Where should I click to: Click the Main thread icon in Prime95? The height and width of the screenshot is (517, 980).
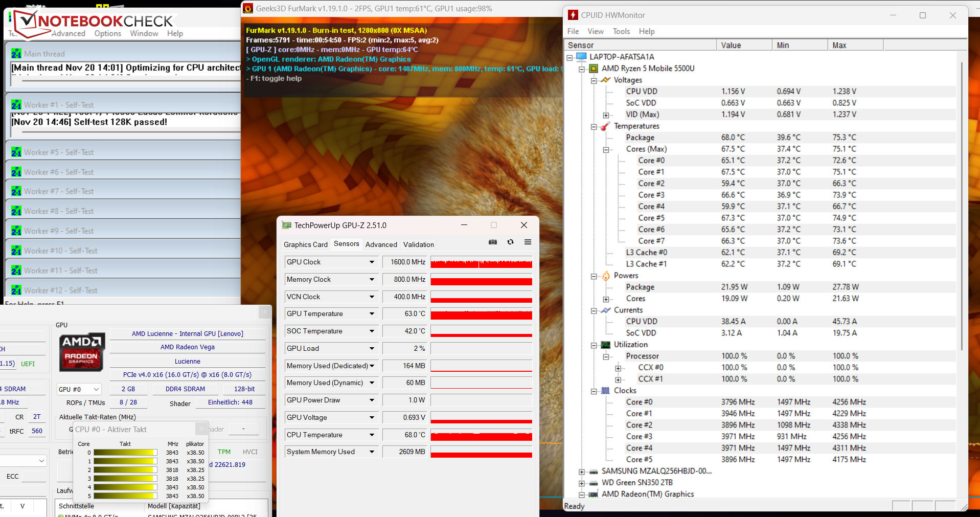(x=16, y=53)
